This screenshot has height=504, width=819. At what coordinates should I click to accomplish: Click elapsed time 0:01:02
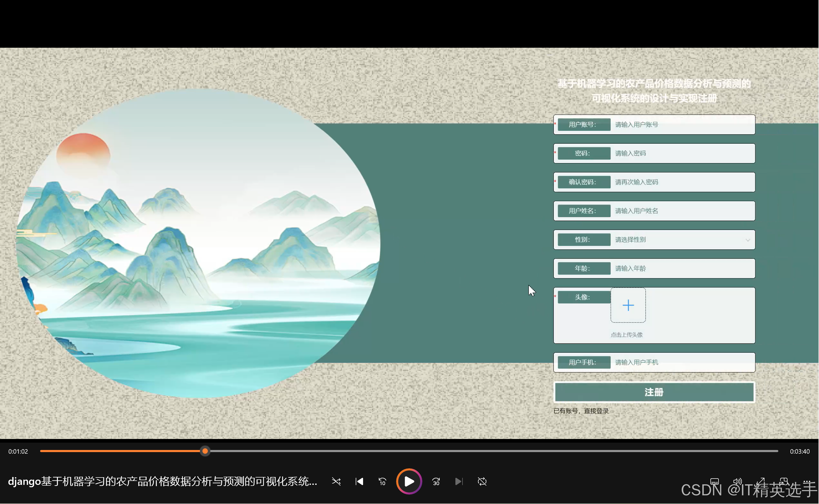(x=18, y=451)
